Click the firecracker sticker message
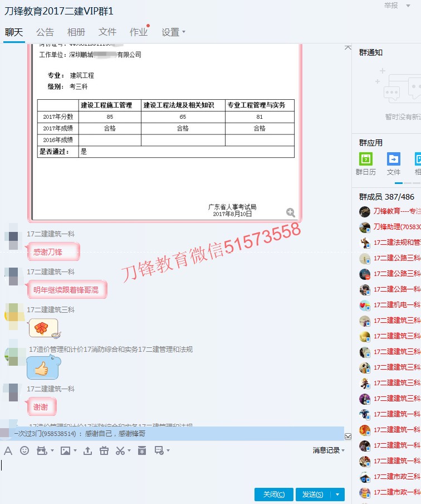This screenshot has width=421, height=504. tap(44, 328)
